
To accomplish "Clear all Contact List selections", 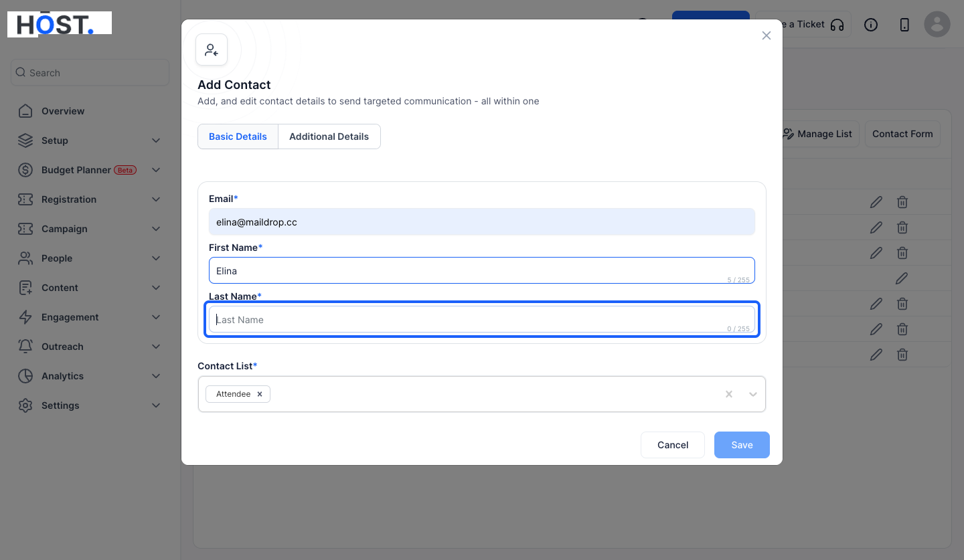I will [729, 394].
